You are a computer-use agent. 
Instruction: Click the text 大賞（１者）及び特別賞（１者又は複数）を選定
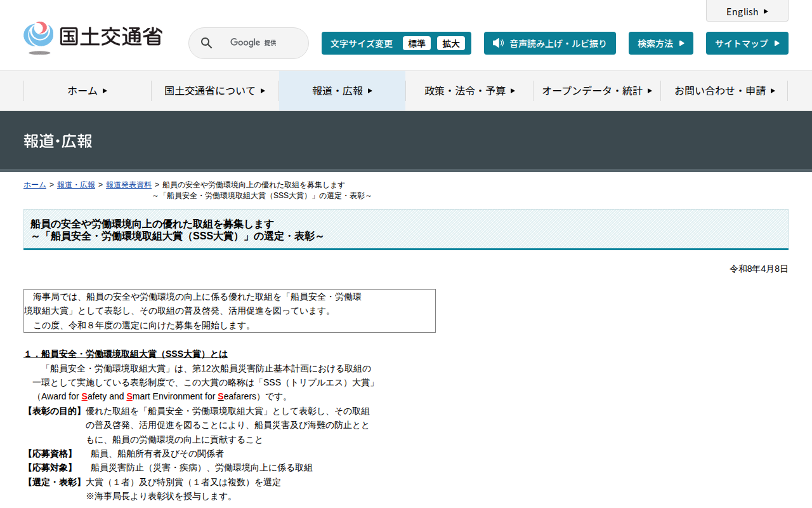183,482
